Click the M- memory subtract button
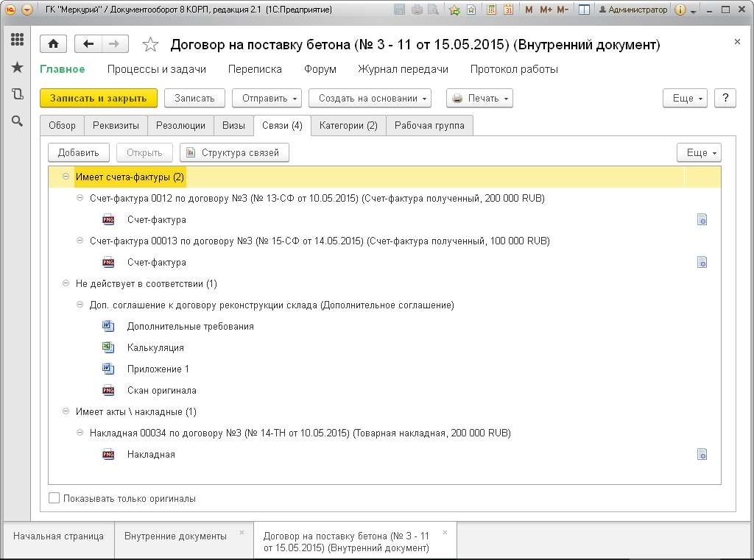 tap(563, 10)
